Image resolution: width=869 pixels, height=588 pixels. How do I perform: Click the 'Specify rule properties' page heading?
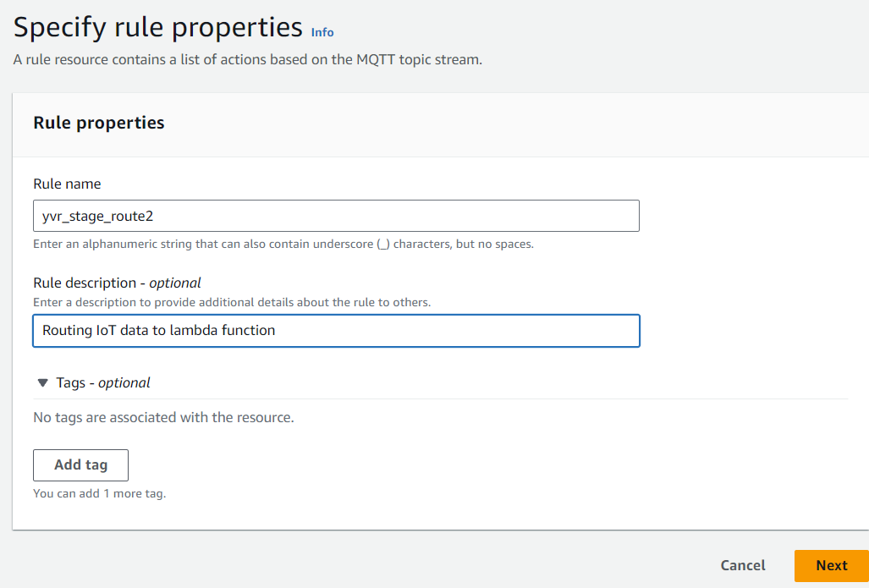(158, 27)
